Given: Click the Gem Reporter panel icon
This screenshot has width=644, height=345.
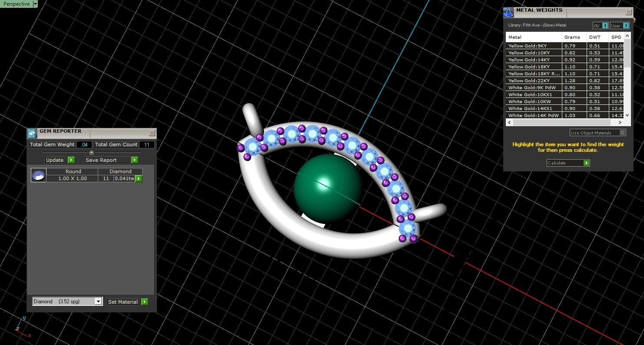Looking at the screenshot, I should [x=32, y=133].
